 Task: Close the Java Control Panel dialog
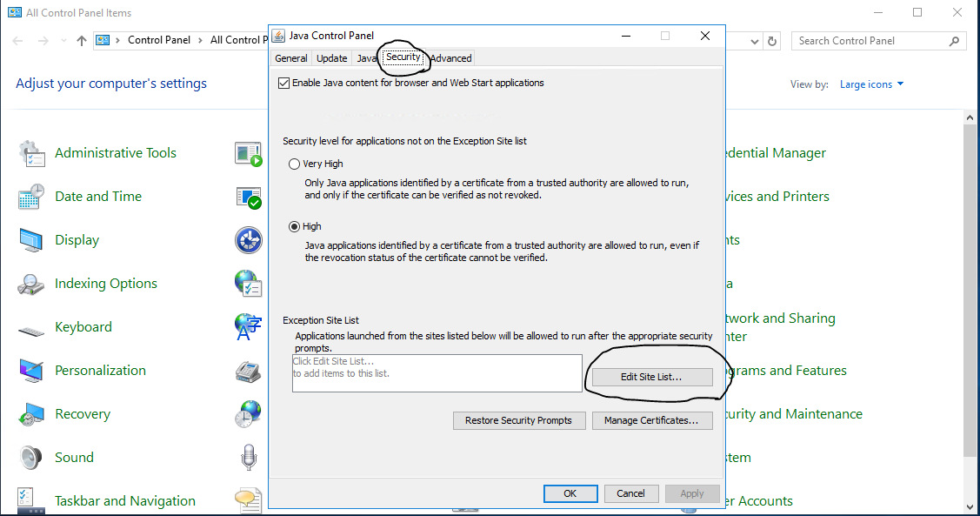pyautogui.click(x=705, y=36)
